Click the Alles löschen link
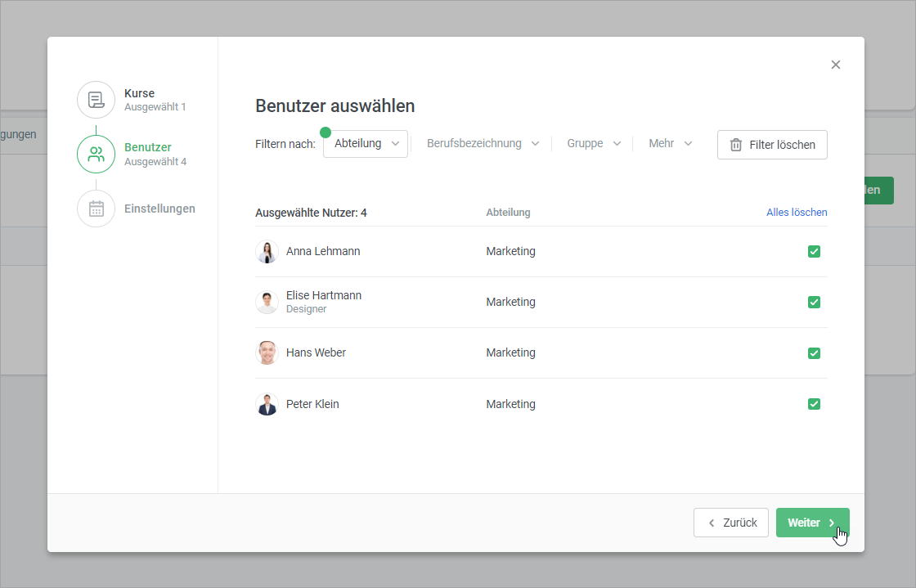The width and height of the screenshot is (916, 588). (797, 213)
